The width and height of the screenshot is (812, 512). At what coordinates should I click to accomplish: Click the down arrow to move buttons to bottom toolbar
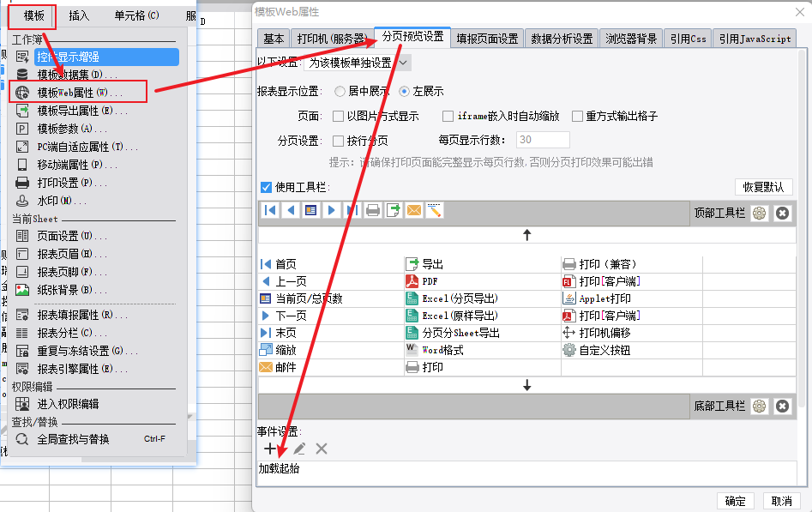click(x=527, y=385)
